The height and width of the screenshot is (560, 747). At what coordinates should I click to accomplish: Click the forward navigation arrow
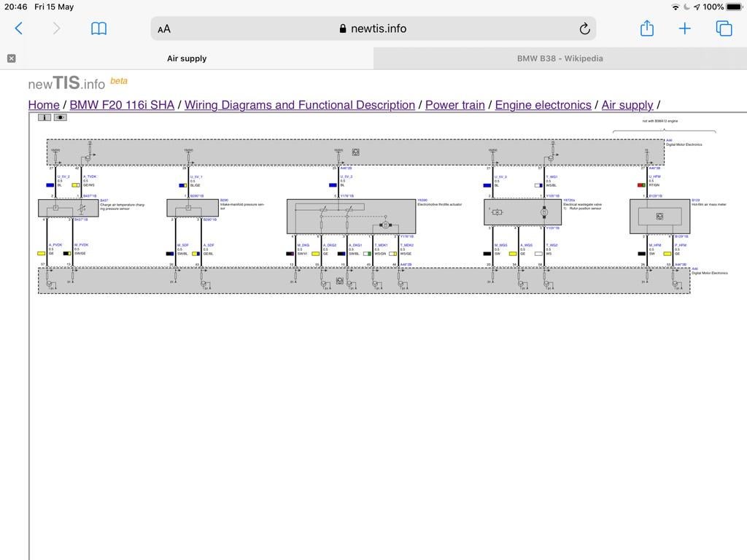click(56, 28)
